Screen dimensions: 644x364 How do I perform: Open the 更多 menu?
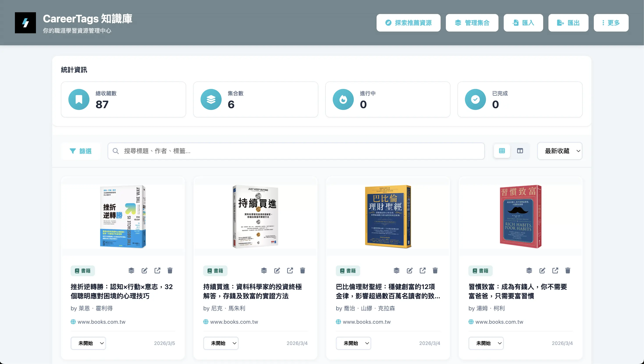point(611,23)
